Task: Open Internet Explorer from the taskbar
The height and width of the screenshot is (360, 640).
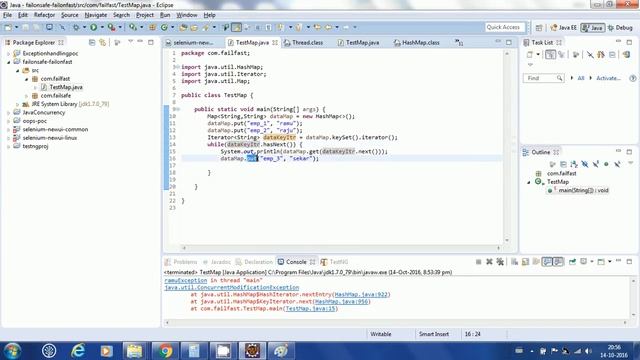Action: (78, 351)
